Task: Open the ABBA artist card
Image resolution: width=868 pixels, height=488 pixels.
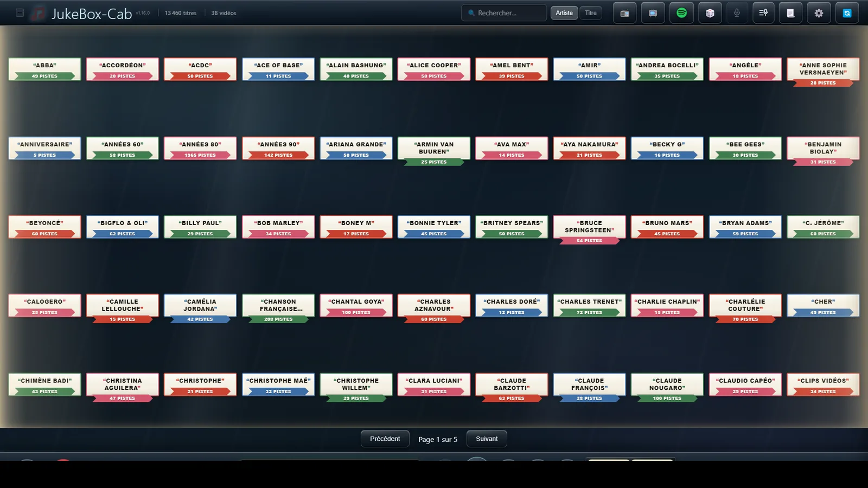Action: [44, 69]
